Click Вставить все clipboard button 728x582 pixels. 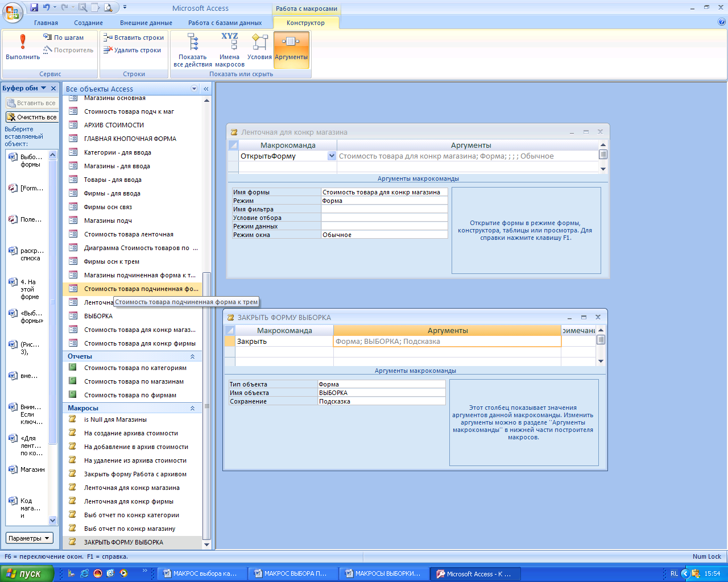pos(32,103)
